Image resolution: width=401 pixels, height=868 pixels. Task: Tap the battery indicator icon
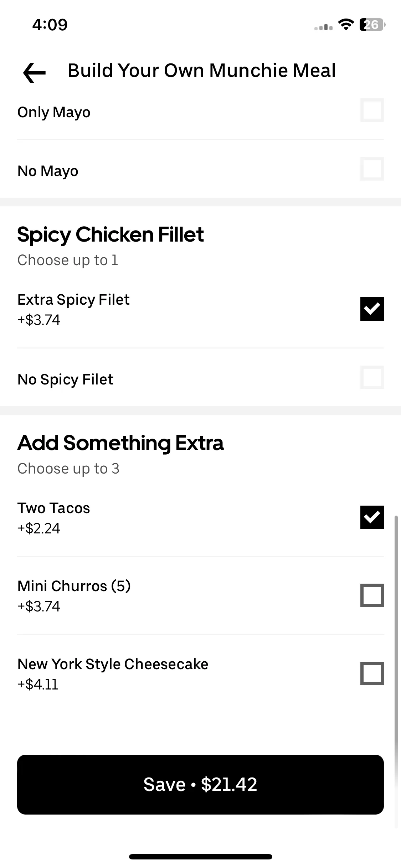(x=372, y=25)
